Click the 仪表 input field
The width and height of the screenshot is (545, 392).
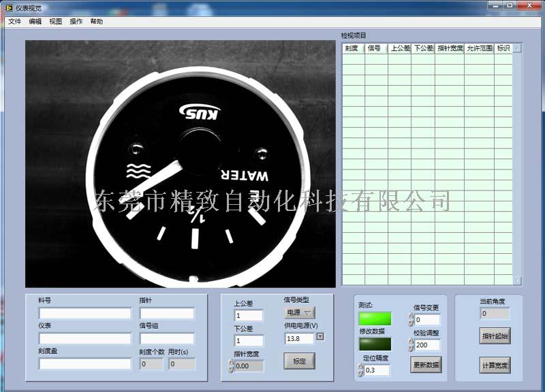(x=85, y=338)
